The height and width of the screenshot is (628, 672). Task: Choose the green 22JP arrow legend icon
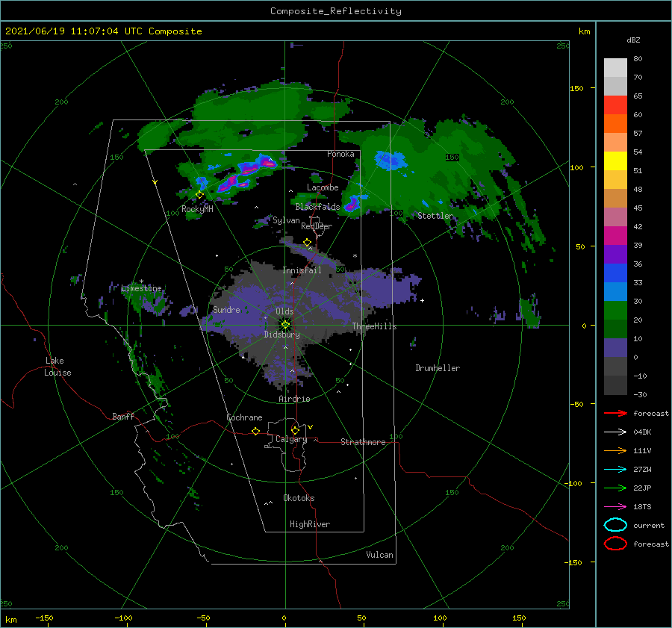coord(615,488)
